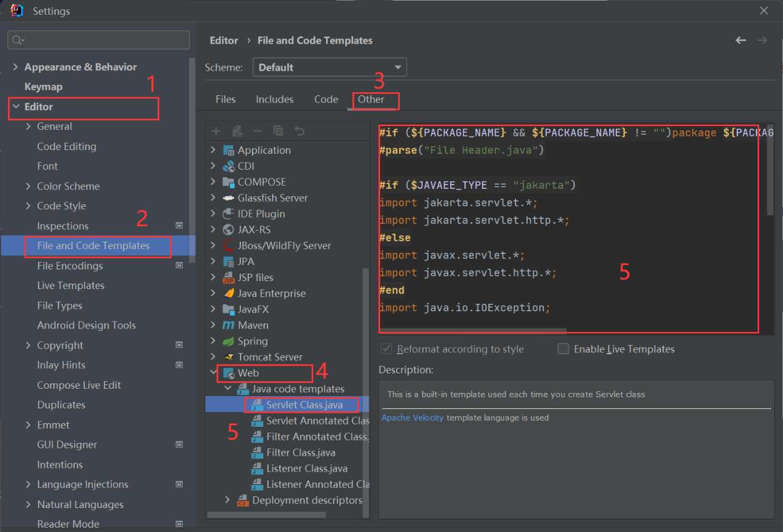Click the settings search field
Screen dimensions: 783x532
point(98,40)
